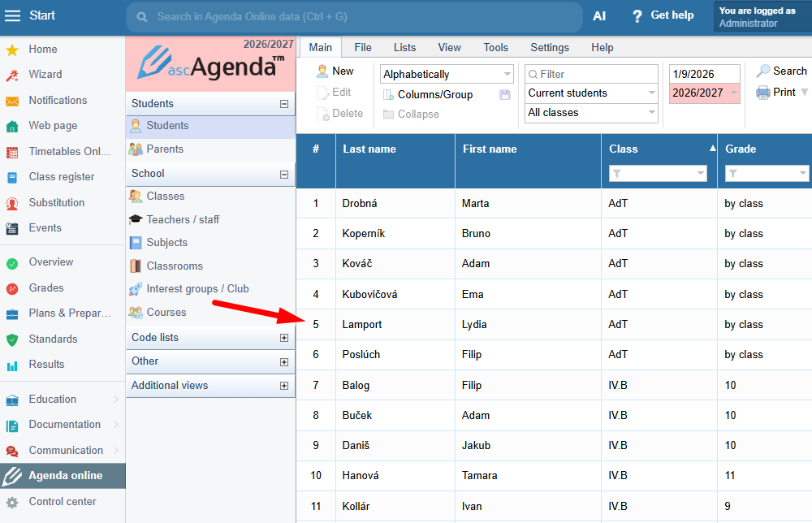Click the Parents icon in Students section
Image resolution: width=812 pixels, height=523 pixels.
(x=136, y=149)
